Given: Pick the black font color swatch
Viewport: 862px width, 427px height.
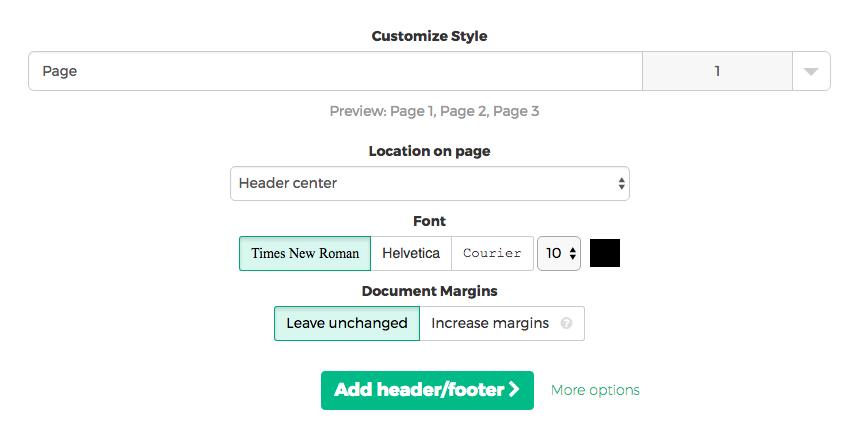Looking at the screenshot, I should 605,253.
